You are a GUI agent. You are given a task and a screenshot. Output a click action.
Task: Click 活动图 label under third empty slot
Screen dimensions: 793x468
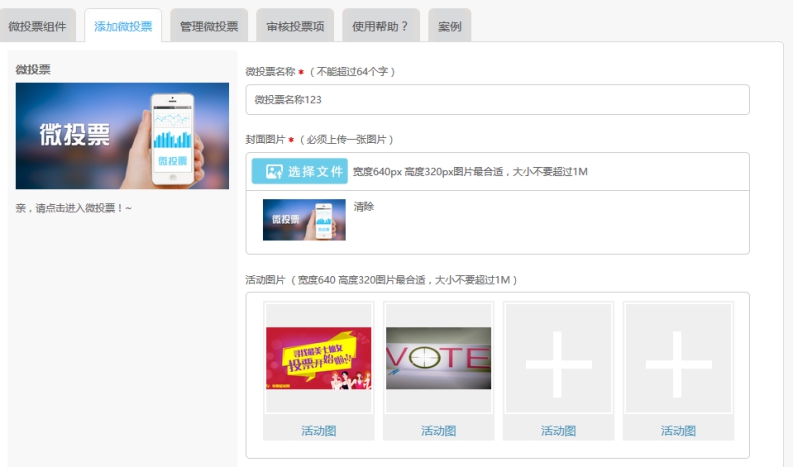(558, 431)
